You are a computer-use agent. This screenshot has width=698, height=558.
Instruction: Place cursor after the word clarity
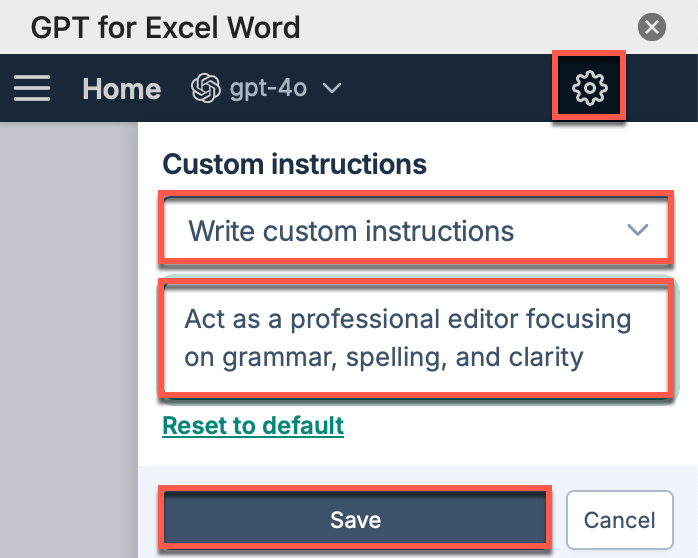584,357
